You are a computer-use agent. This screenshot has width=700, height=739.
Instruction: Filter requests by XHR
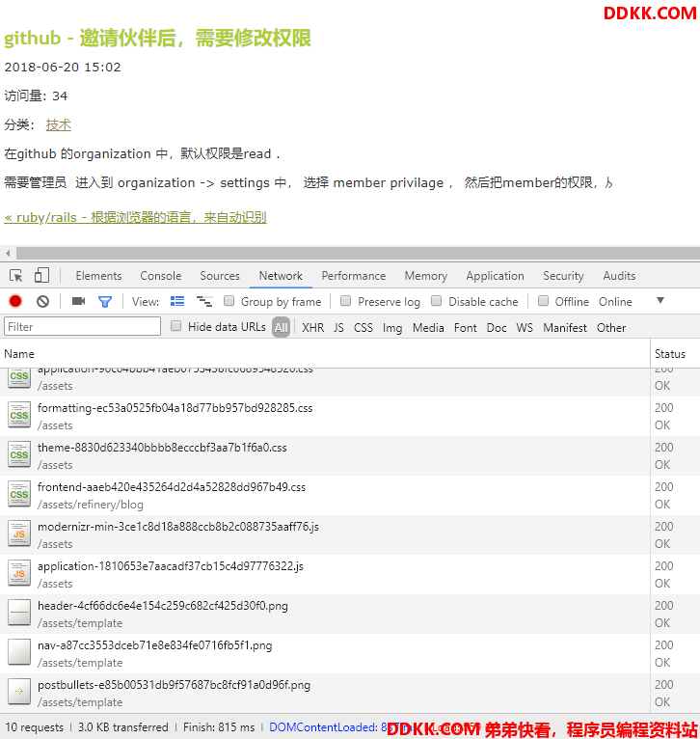(x=312, y=328)
